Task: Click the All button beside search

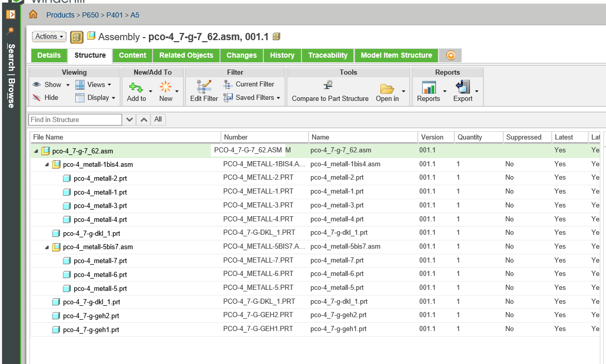Action: click(158, 119)
